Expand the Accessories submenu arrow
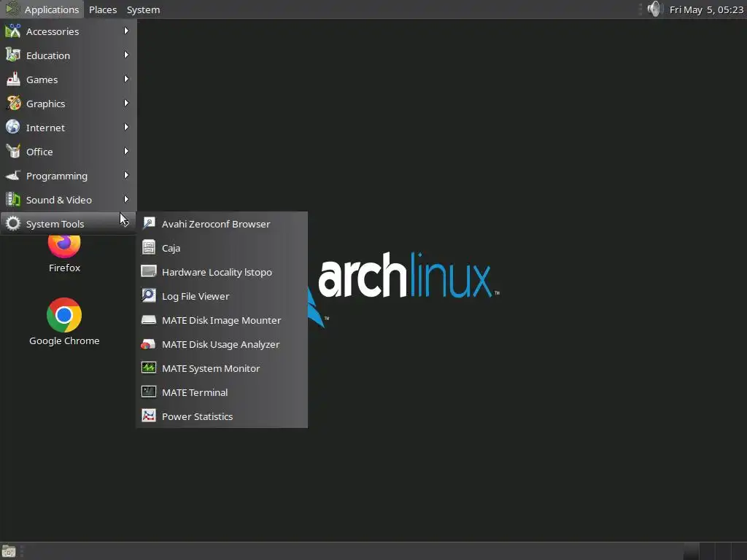The image size is (747, 560). 126,31
